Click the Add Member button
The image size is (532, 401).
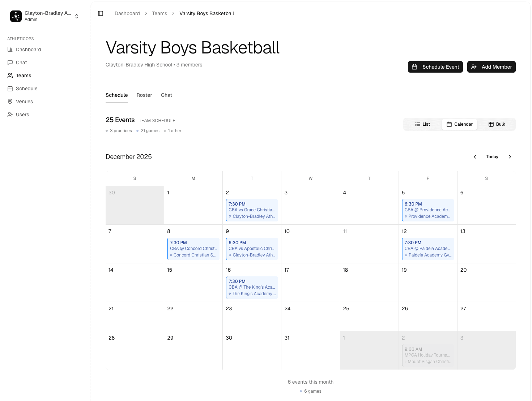[491, 67]
